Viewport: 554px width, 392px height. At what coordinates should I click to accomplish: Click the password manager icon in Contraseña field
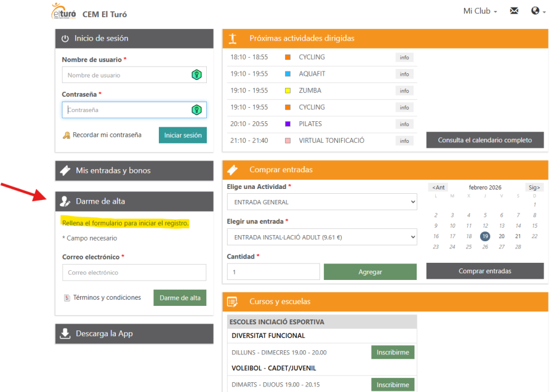click(196, 110)
